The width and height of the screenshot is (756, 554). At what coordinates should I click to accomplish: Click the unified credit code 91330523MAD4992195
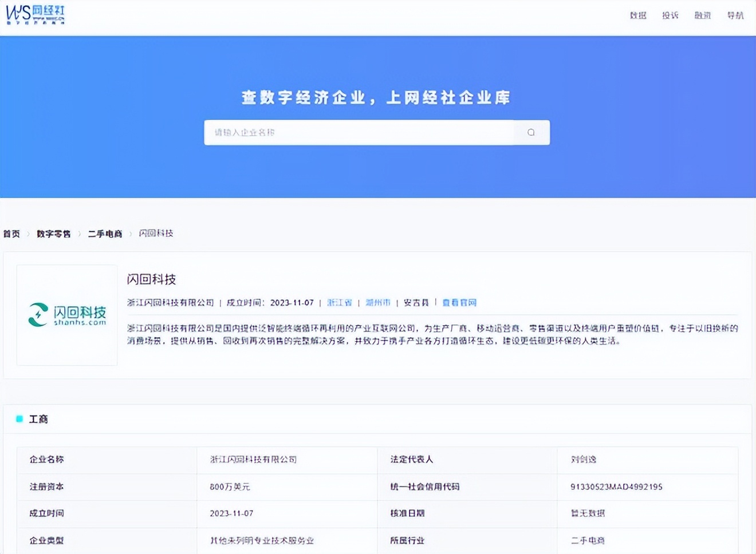(x=616, y=486)
